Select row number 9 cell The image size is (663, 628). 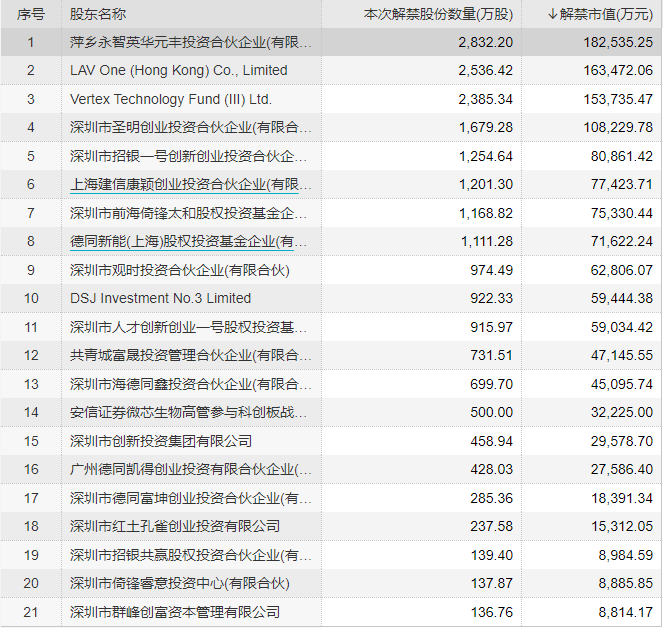tap(30, 270)
